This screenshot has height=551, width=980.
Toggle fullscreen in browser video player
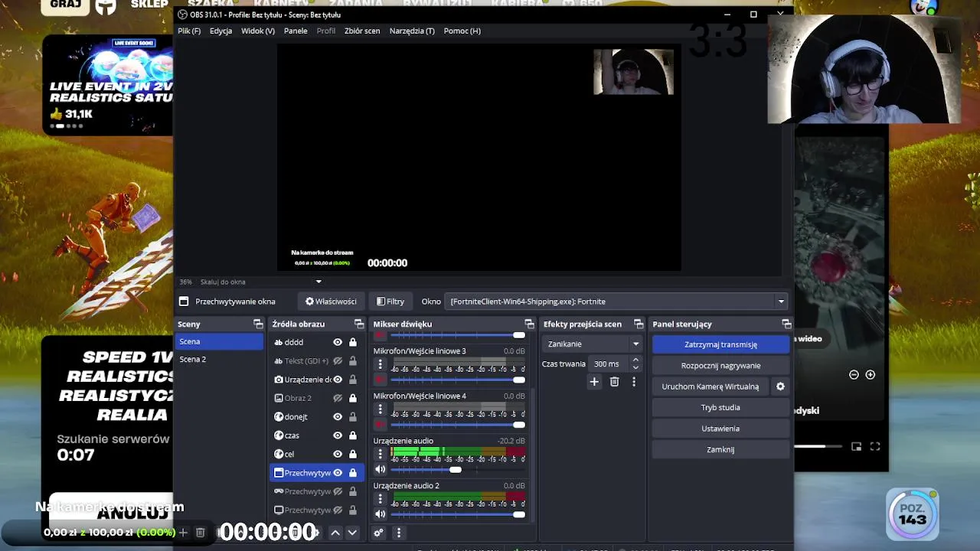click(875, 447)
